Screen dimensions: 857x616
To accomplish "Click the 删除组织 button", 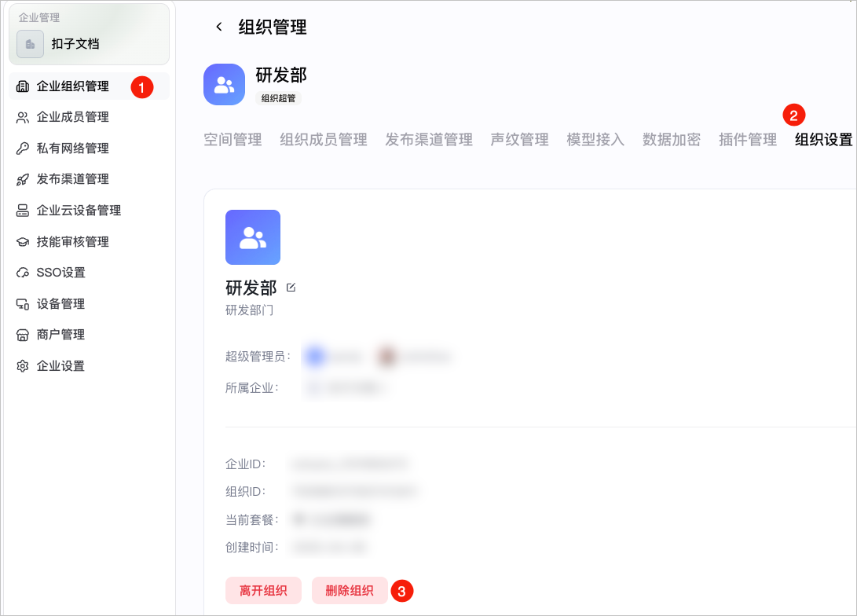I will pyautogui.click(x=350, y=590).
